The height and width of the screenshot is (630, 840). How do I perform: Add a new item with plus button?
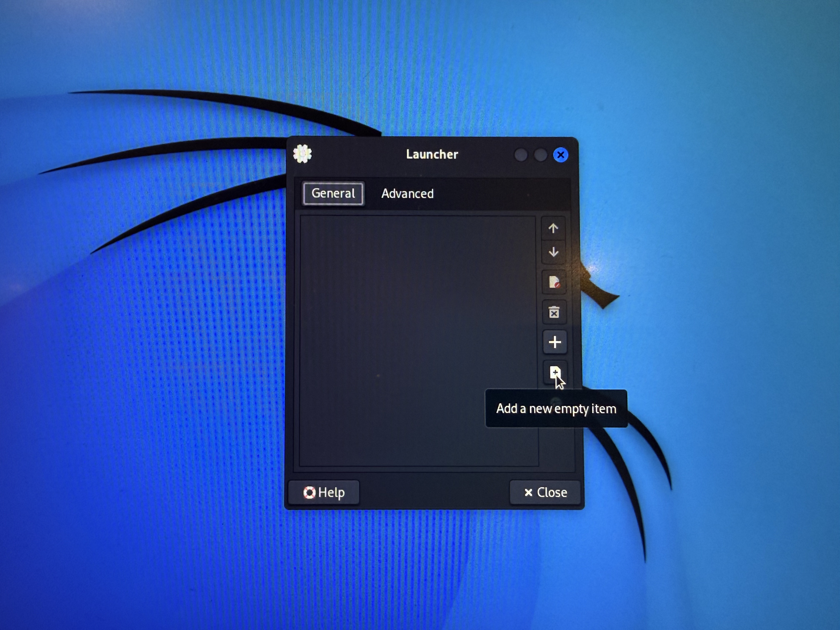coord(555,342)
